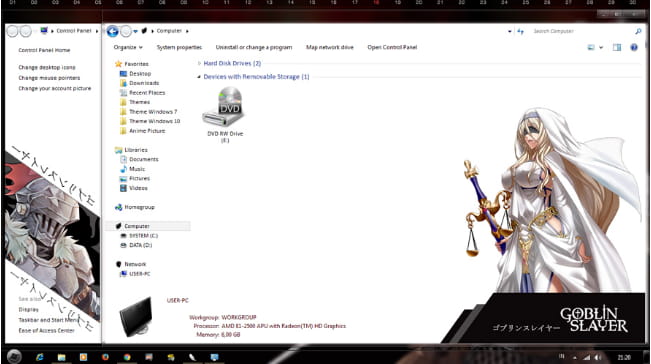
Task: Open the Organize dropdown menu
Action: click(x=128, y=47)
